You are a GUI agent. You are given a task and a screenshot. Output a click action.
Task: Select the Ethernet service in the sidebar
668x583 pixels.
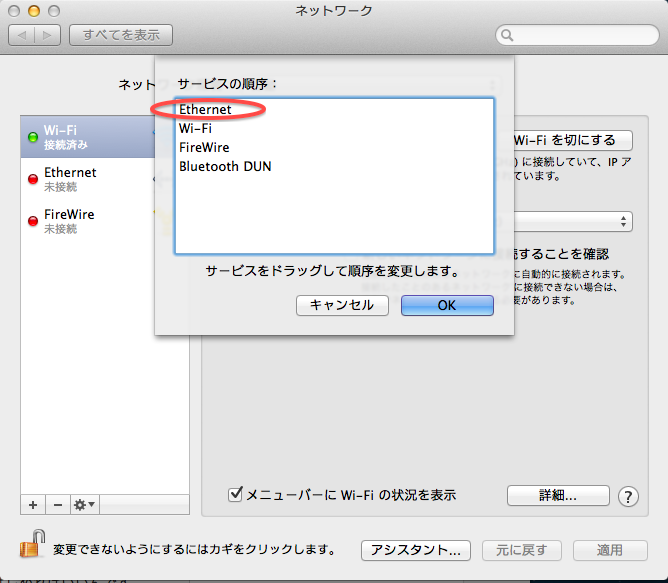[87, 179]
